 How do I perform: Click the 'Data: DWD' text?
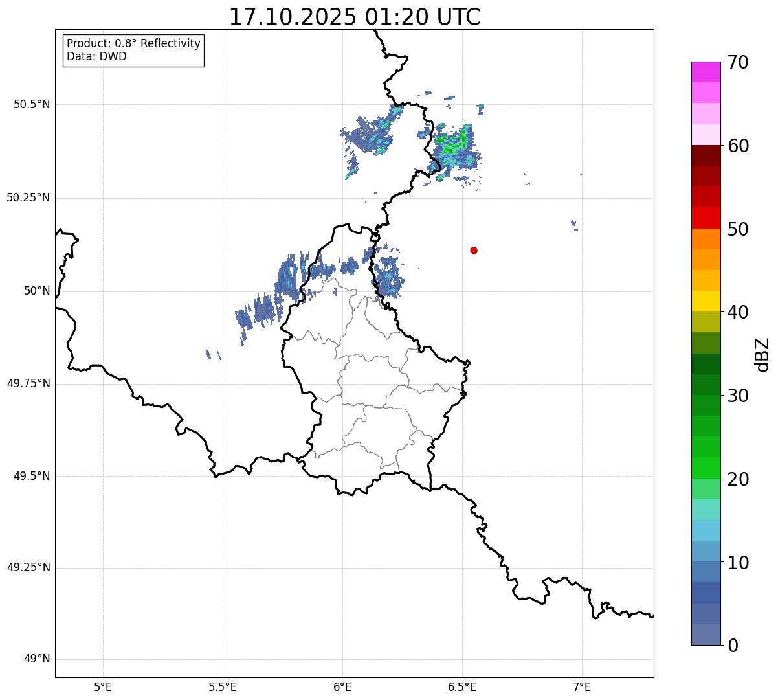(96, 56)
